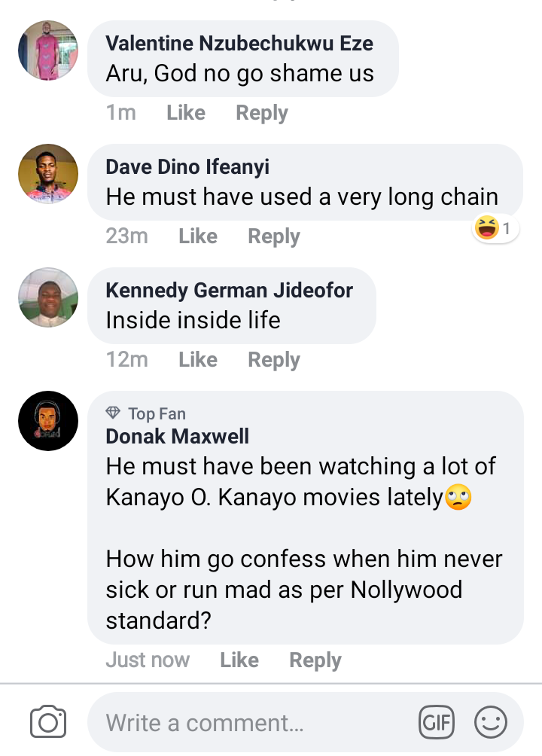Open the GIF picker
Viewport: 542px width, 756px height.
(x=437, y=724)
